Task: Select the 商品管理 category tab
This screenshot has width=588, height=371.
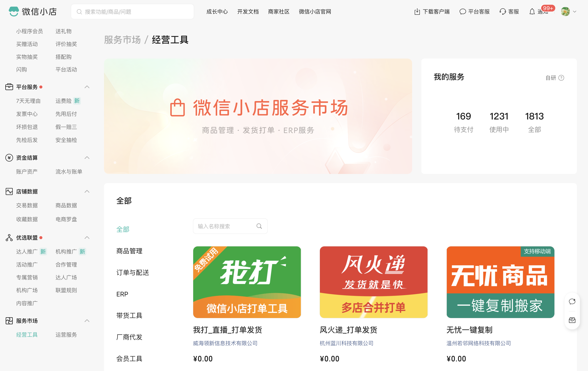Action: (129, 251)
